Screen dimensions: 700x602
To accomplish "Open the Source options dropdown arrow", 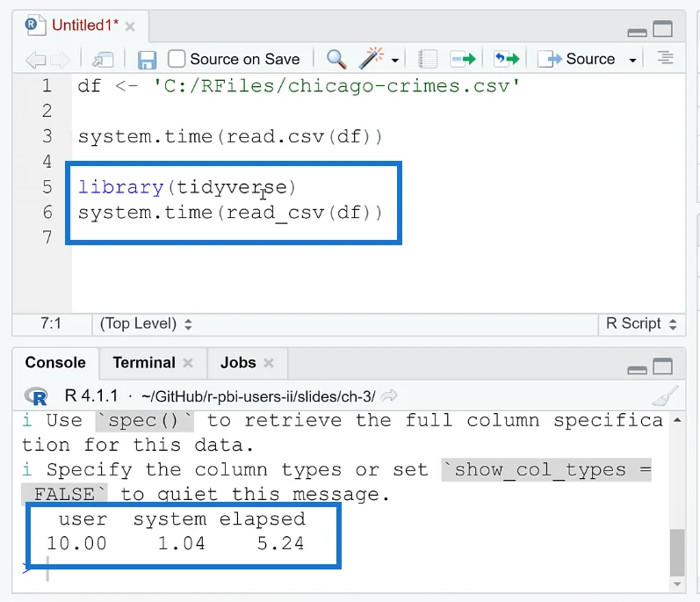I will 632,60.
